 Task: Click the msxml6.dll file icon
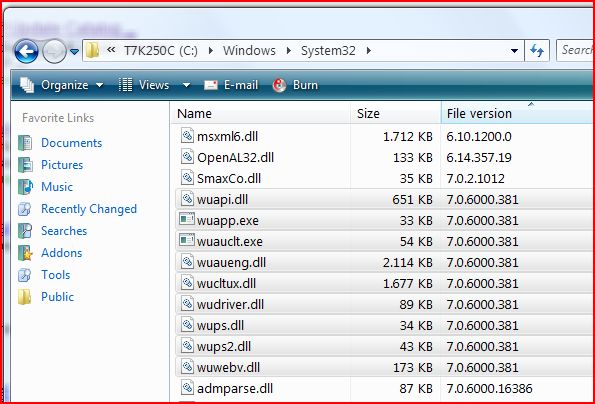point(187,135)
